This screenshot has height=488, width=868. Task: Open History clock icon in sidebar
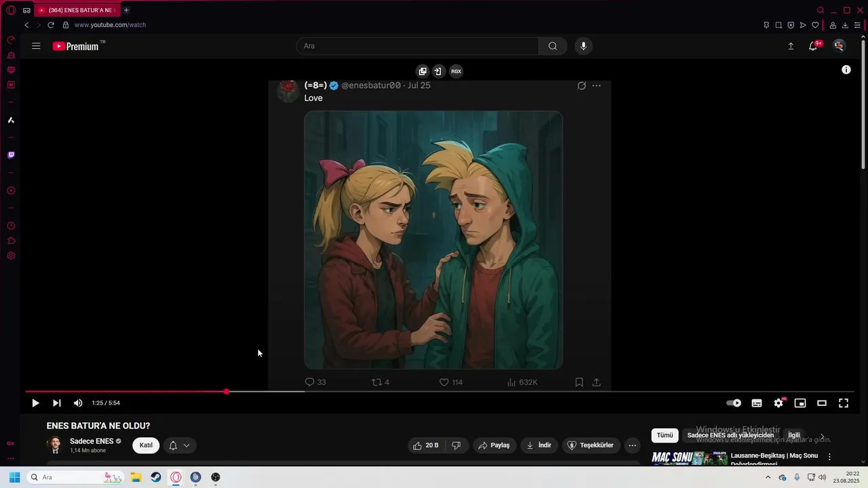coord(11,226)
